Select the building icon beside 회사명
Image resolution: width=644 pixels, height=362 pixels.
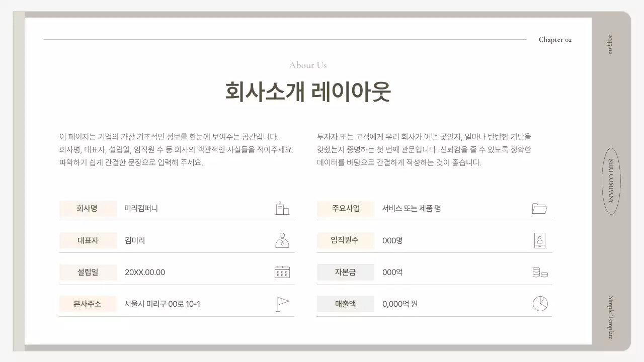coord(282,208)
